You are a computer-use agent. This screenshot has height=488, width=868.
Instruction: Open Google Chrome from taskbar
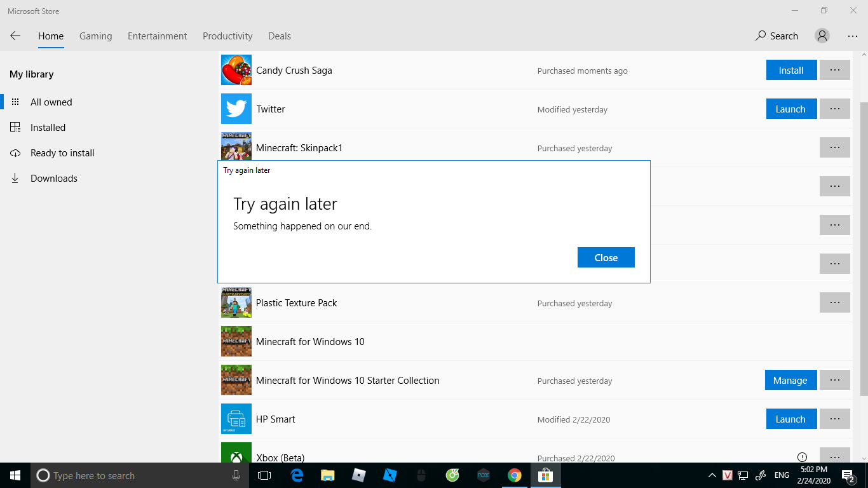[x=515, y=475]
